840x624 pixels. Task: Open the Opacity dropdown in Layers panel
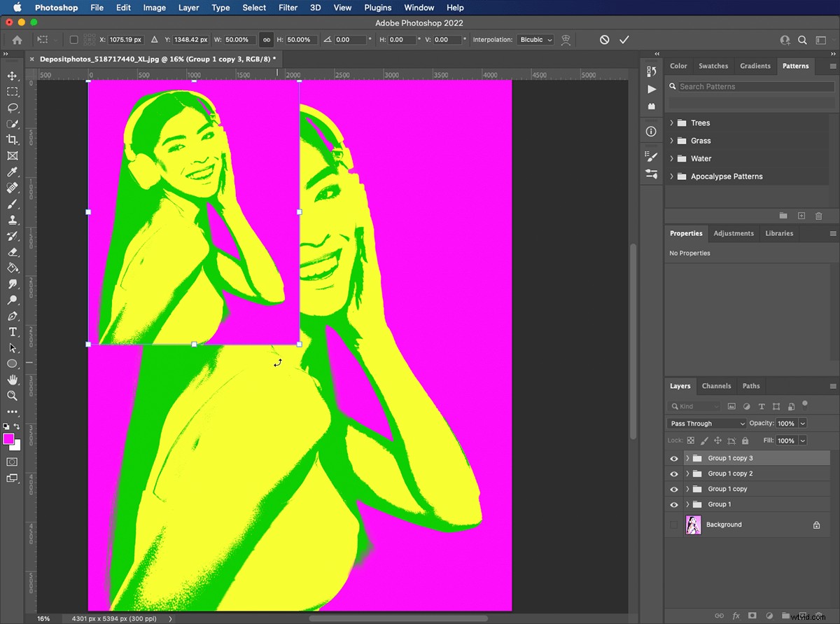point(802,423)
